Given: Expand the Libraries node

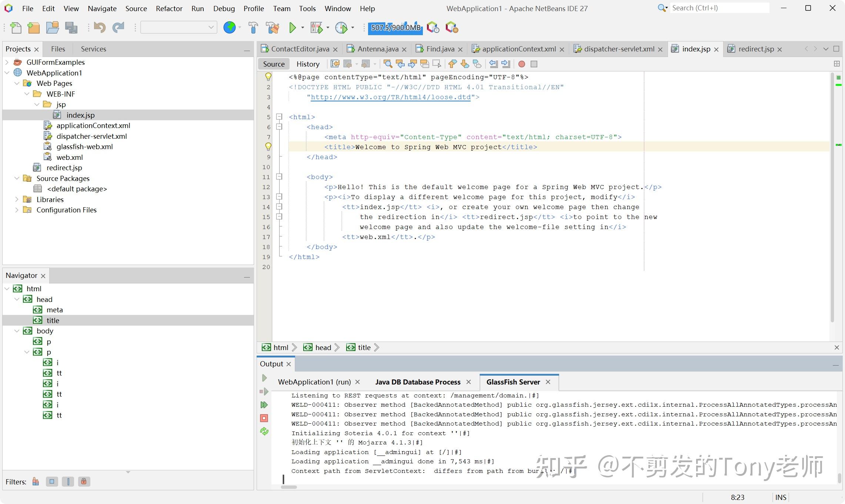Looking at the screenshot, I should pos(17,199).
